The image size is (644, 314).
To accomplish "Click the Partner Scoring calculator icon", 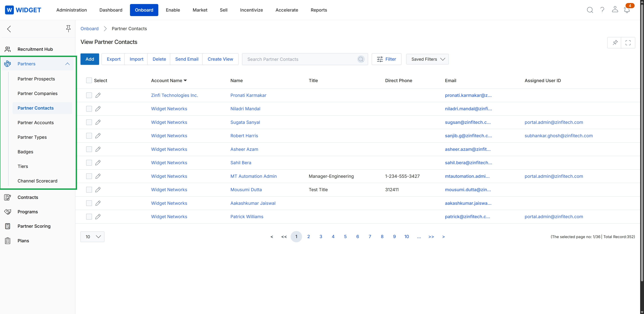I will point(8,226).
